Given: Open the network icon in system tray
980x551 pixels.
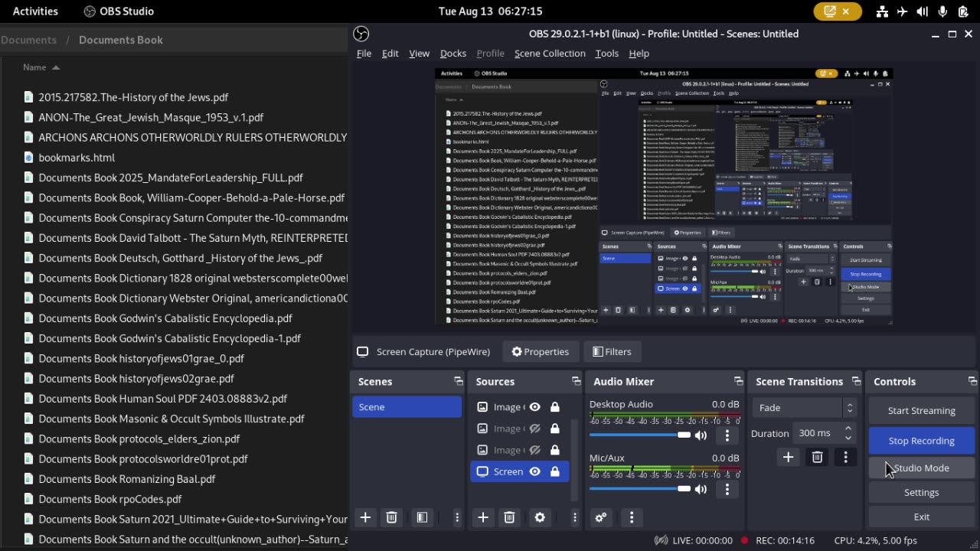Looking at the screenshot, I should 882,11.
